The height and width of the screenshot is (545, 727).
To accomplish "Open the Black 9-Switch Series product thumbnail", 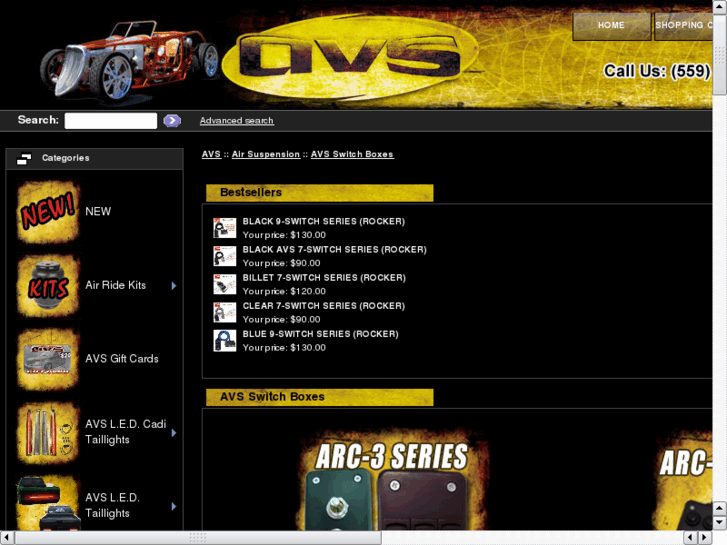I will point(225,228).
